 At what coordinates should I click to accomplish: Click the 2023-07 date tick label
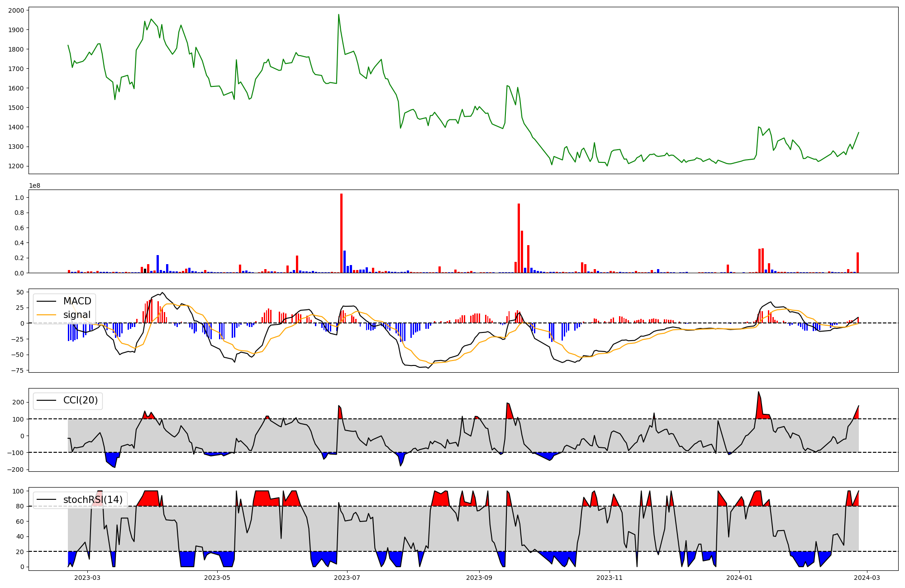pos(347,578)
